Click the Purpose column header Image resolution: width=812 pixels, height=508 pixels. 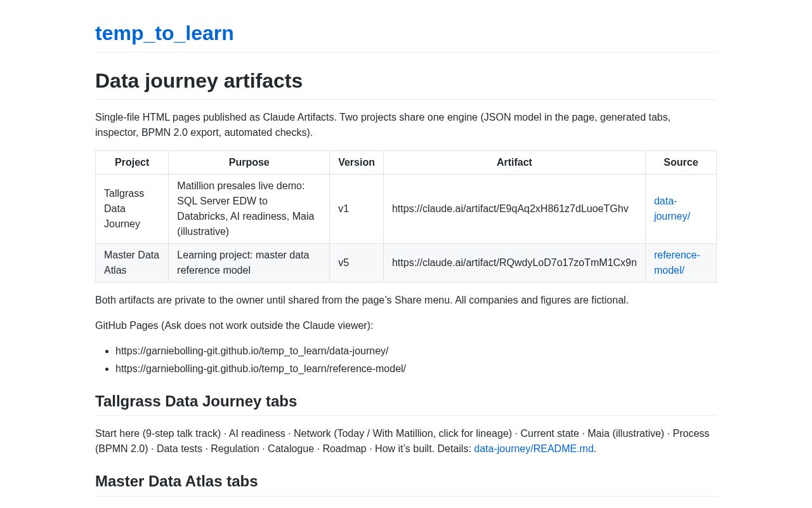pos(249,163)
